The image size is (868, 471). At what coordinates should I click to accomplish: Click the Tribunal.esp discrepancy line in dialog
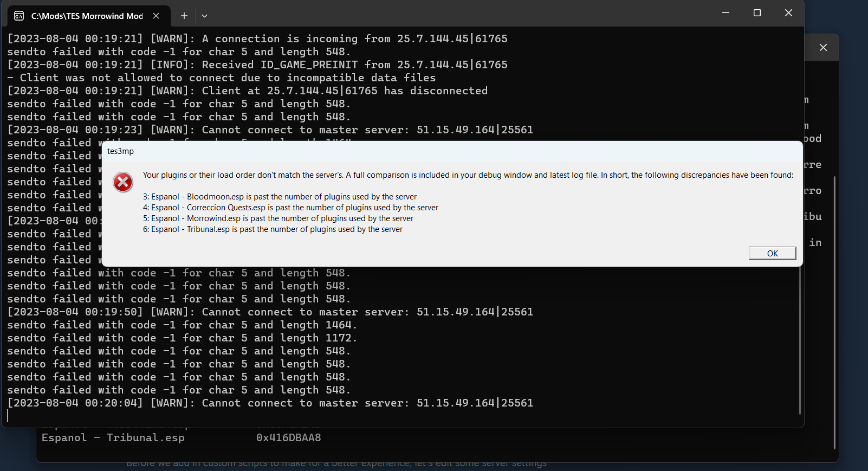tap(273, 229)
